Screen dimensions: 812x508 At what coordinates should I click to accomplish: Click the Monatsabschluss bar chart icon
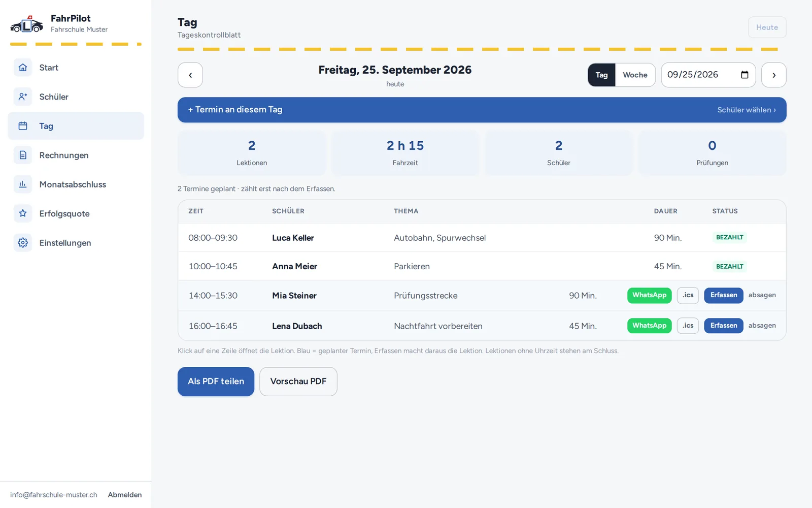coord(23,184)
